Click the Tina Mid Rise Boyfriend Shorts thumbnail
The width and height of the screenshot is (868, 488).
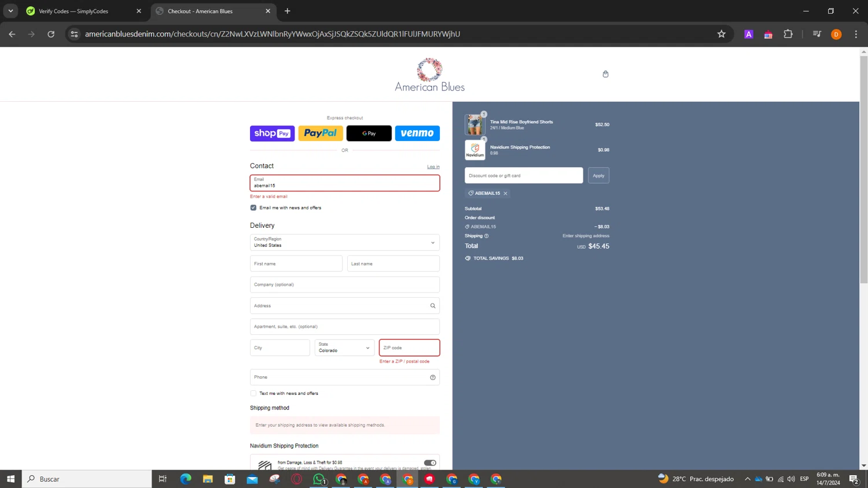click(475, 125)
